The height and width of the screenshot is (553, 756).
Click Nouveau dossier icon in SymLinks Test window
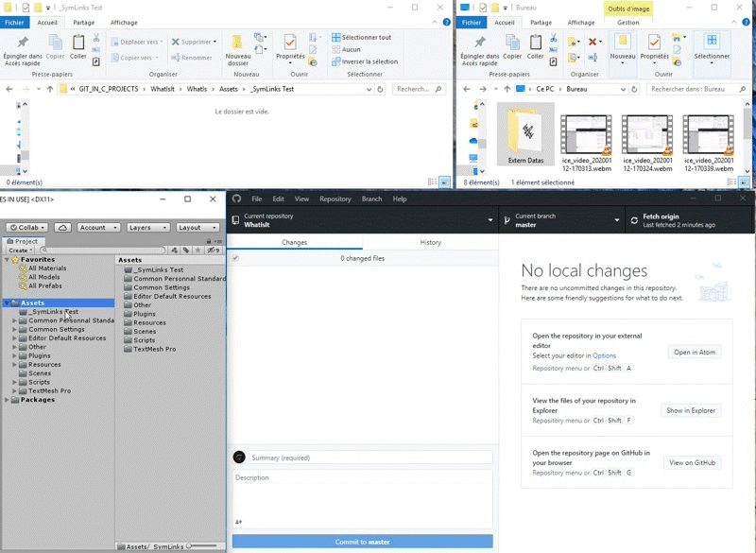coord(238,50)
